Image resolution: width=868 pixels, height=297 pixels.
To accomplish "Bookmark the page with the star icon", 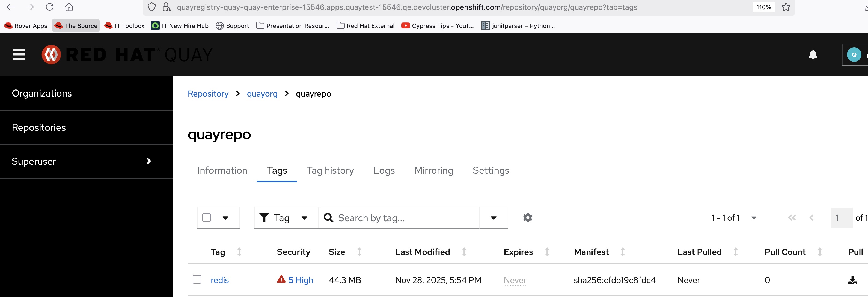I will pyautogui.click(x=786, y=7).
